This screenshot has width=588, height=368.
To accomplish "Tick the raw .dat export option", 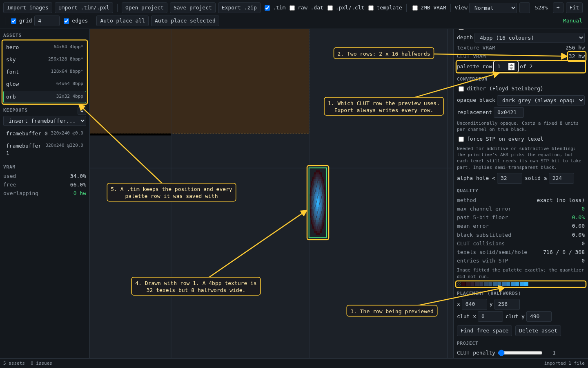I will pos(292,8).
